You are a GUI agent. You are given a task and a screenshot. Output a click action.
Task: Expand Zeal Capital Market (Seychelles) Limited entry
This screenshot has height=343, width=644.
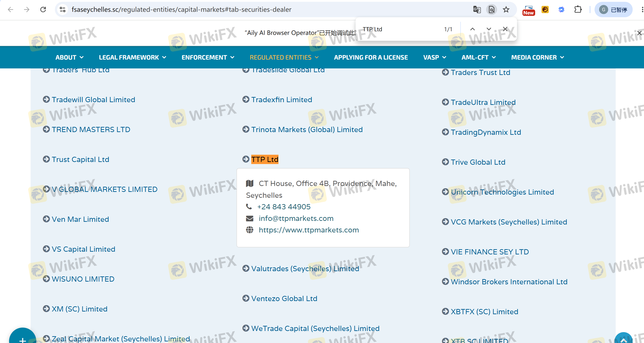[121, 339]
